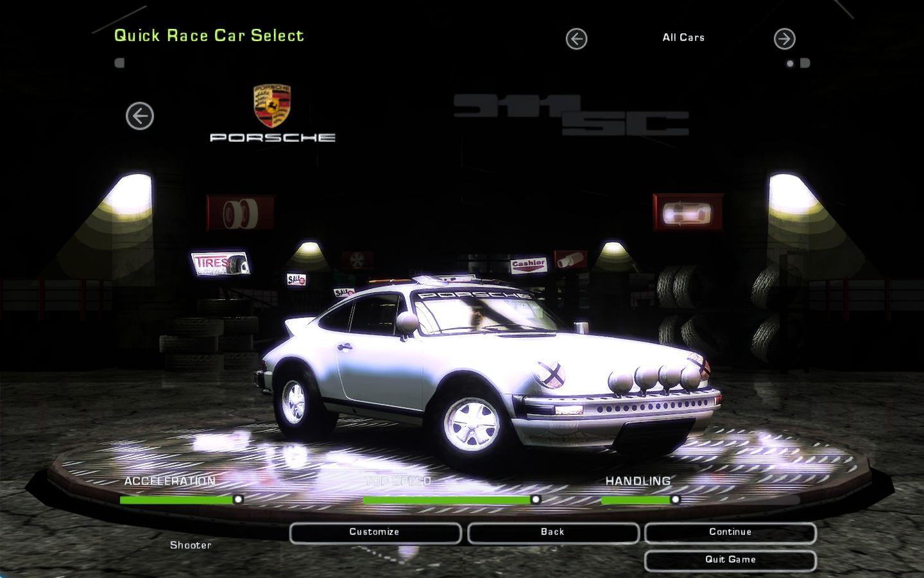Confirm car with Continue button
The height and width of the screenshot is (578, 924).
(x=730, y=532)
